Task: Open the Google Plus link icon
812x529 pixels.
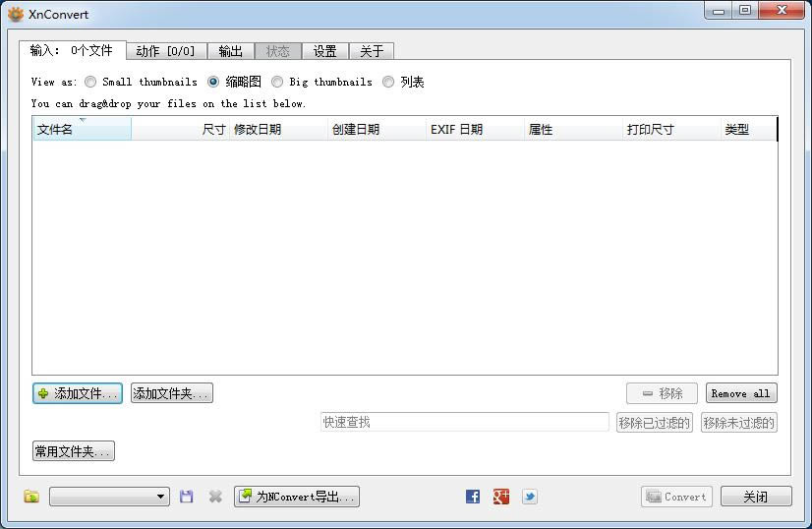Action: click(x=500, y=497)
